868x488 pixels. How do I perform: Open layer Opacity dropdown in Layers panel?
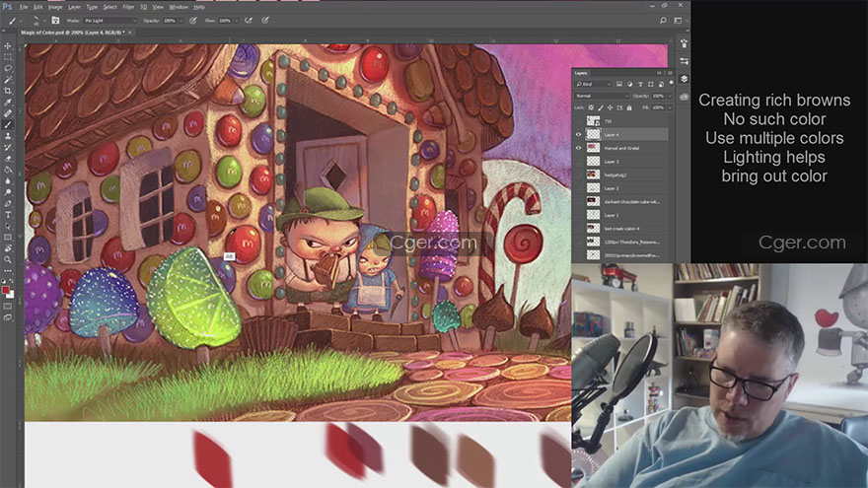click(x=670, y=96)
